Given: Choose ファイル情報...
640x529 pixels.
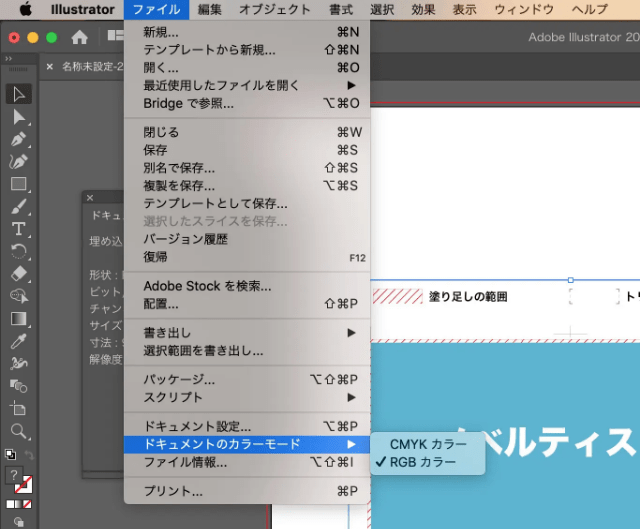Looking at the screenshot, I should click(x=247, y=462).
